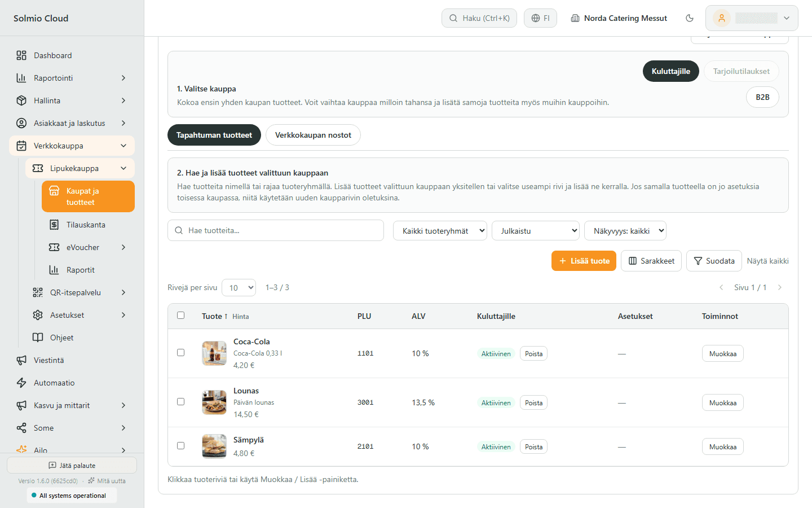The image size is (812, 508).
Task: Click Jätä palaute feedback button
Action: [72, 465]
